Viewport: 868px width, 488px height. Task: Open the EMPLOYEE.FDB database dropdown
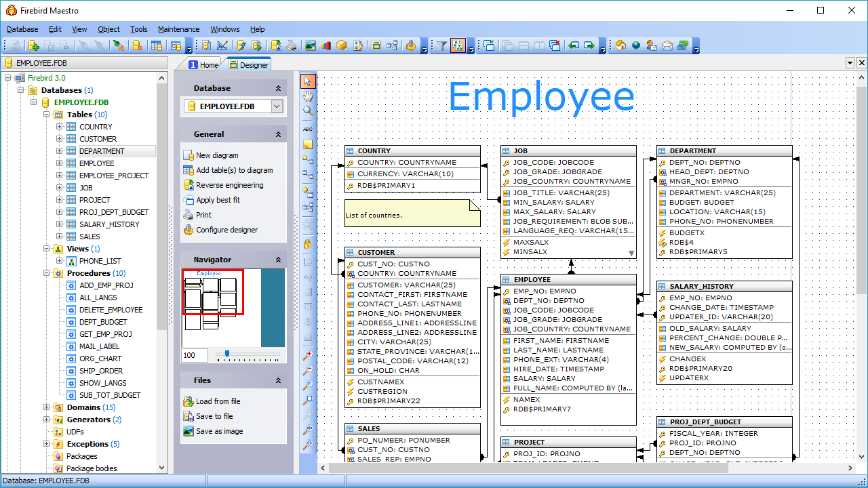tap(277, 106)
